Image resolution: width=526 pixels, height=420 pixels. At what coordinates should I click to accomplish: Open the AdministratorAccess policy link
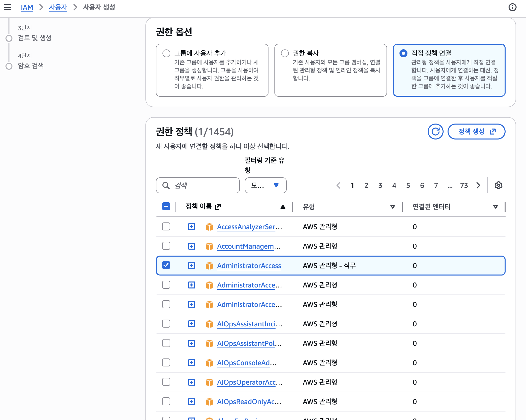coord(249,266)
